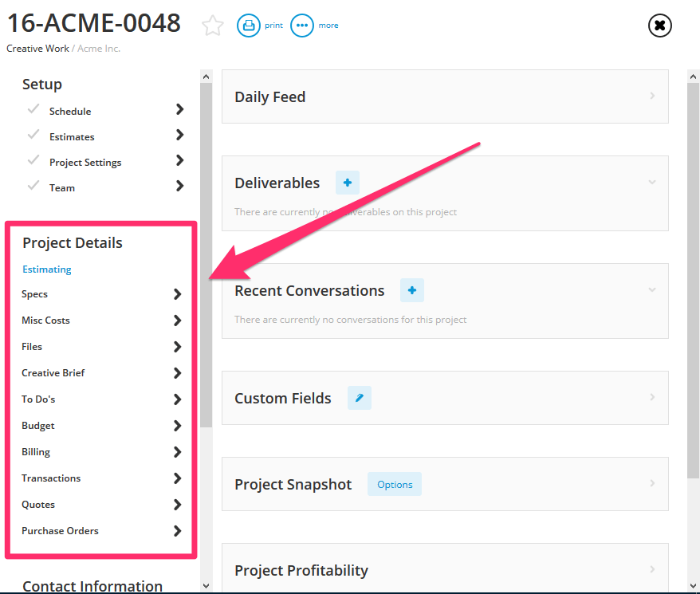Open the Creative Brief menu item
Viewport: 700px width, 594px height.
53,373
